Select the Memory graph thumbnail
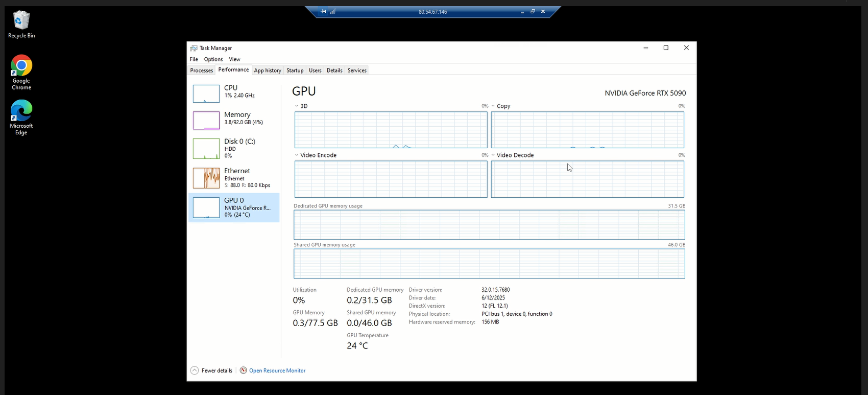868x395 pixels. point(206,120)
